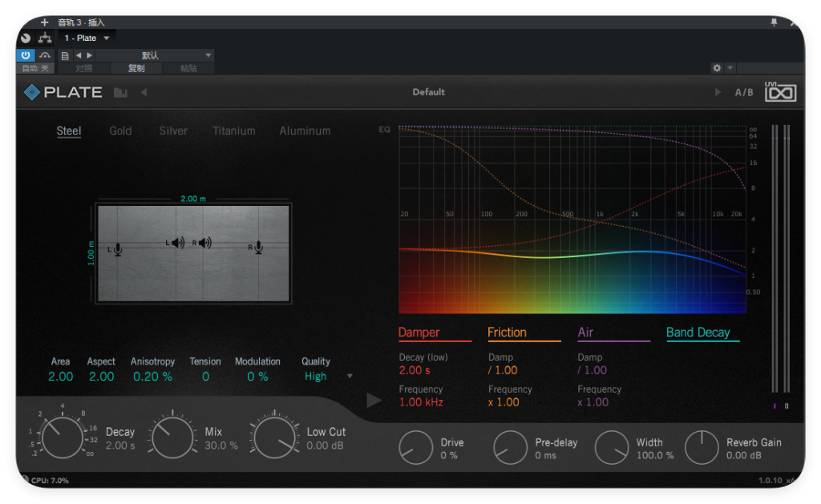Viewport: 821px width, 504px height.
Task: Click Air Frequency value x 1.00
Action: tap(593, 402)
